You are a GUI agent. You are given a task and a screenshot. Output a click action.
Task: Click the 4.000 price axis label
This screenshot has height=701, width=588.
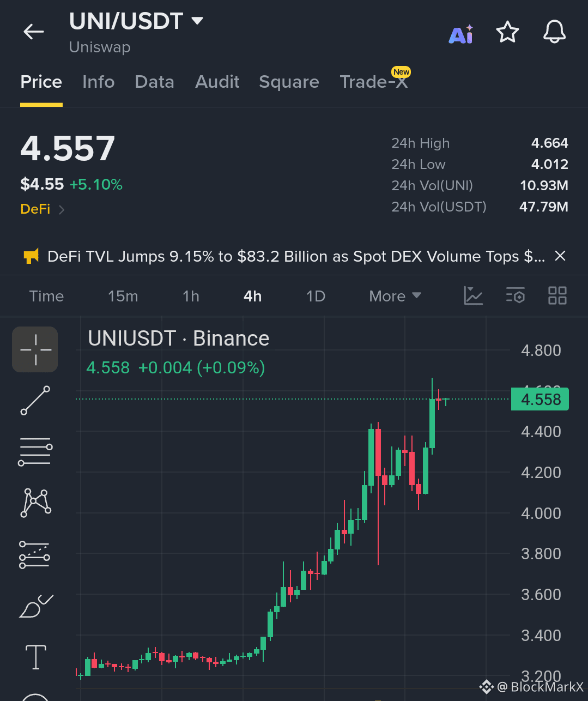(541, 513)
